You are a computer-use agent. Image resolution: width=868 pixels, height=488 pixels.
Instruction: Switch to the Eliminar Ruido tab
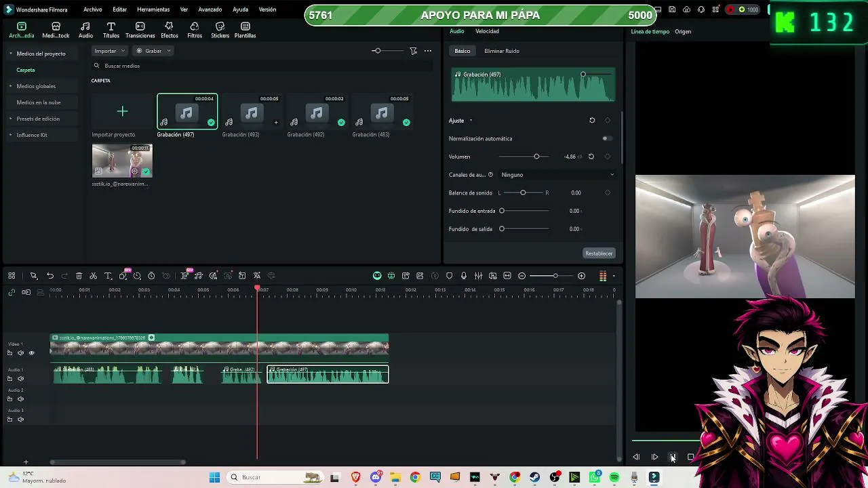coord(502,51)
